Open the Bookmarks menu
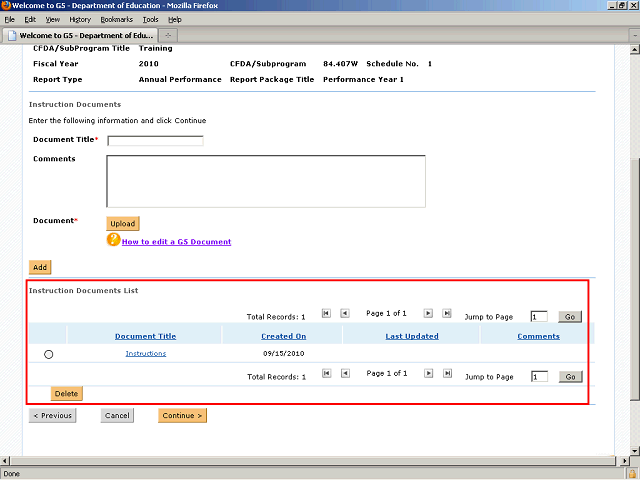This screenshot has width=640, height=480. pos(117,20)
